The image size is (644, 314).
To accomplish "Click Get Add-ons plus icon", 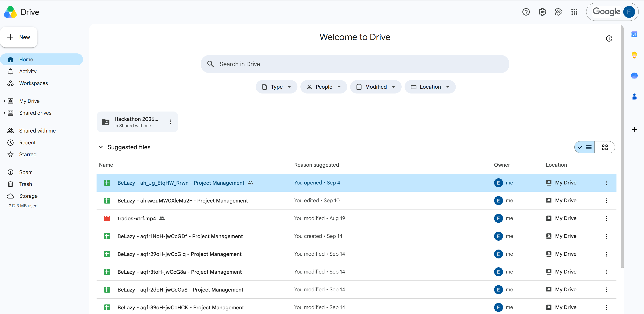I will [634, 130].
